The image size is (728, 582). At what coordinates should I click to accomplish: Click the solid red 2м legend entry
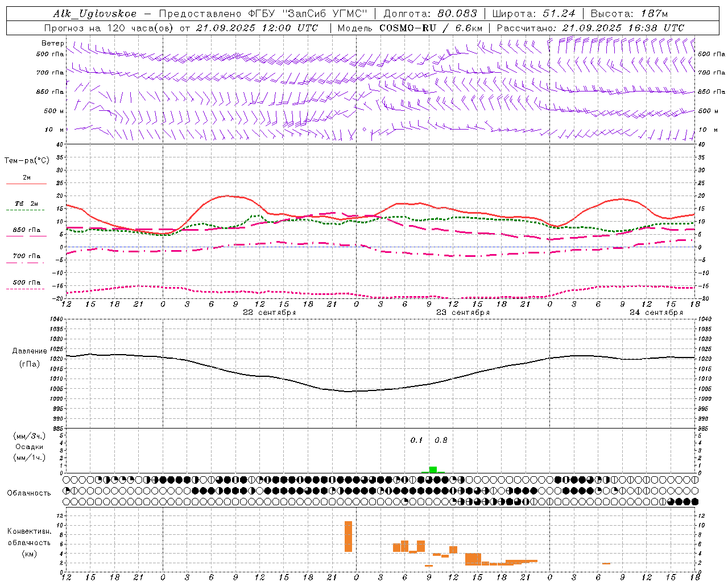tap(26, 180)
